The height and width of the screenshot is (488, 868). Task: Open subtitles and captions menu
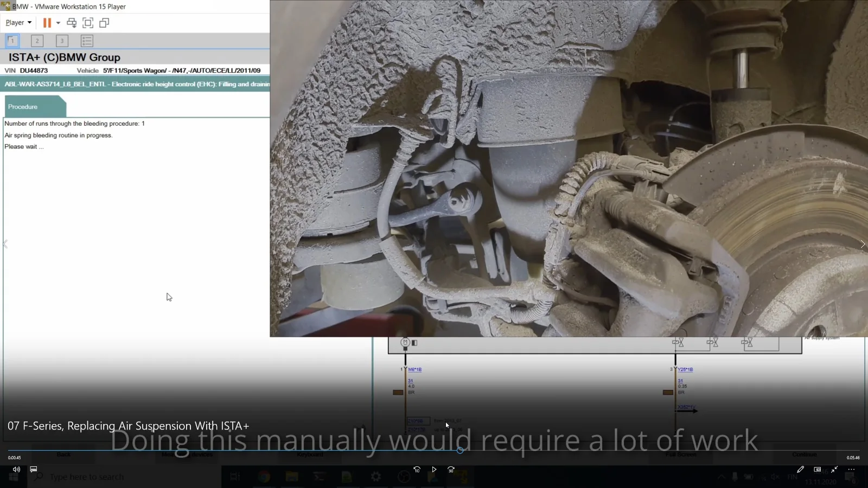pyautogui.click(x=34, y=469)
